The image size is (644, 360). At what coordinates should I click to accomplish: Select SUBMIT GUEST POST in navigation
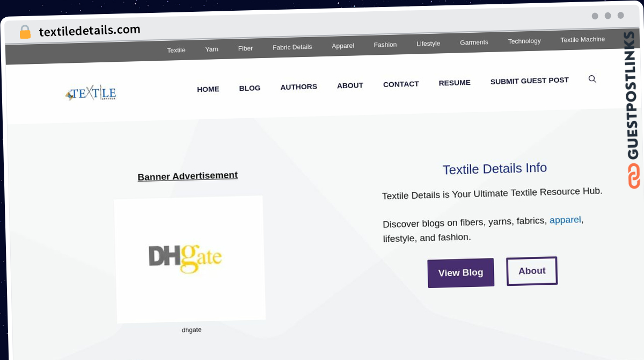529,81
